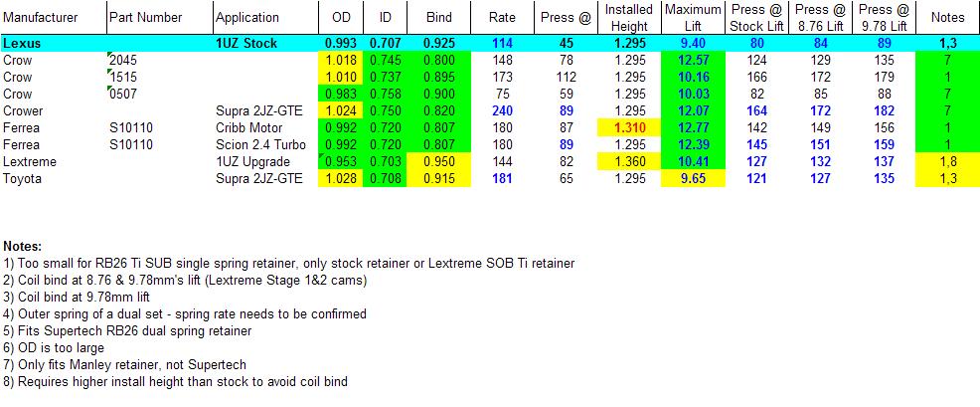Click the 1.028 OD cell for Toyota

pos(340,179)
